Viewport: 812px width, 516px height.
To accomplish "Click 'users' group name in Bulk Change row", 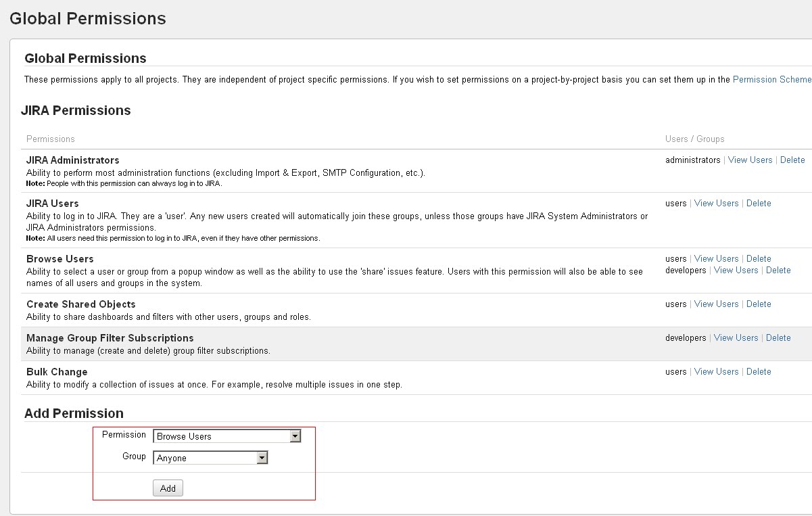I will coord(676,372).
